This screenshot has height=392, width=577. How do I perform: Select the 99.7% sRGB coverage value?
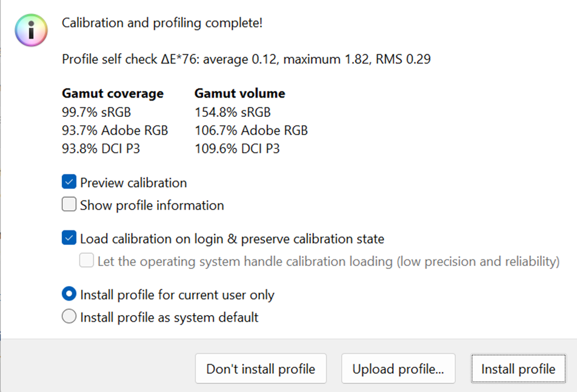click(x=96, y=112)
